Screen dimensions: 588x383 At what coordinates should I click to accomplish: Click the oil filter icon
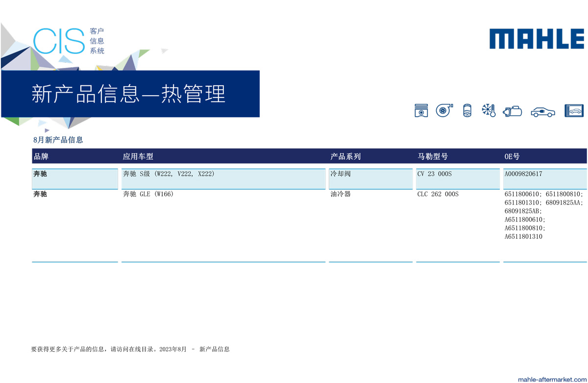click(x=467, y=110)
